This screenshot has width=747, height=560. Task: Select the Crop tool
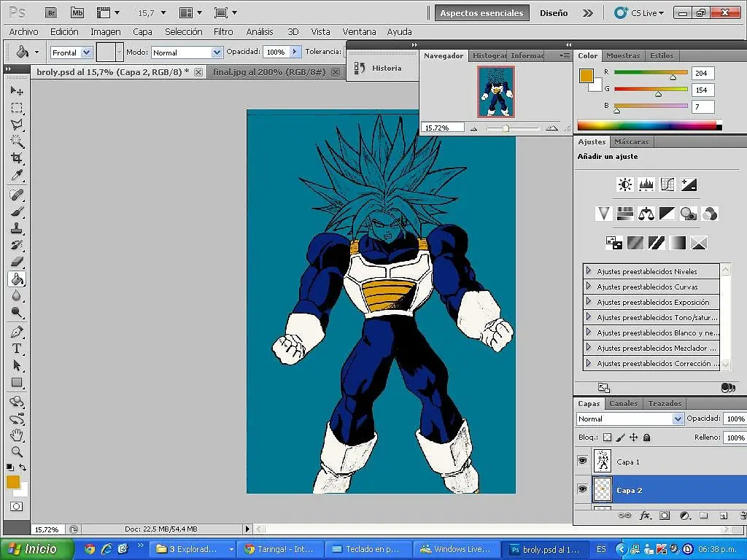tap(17, 158)
